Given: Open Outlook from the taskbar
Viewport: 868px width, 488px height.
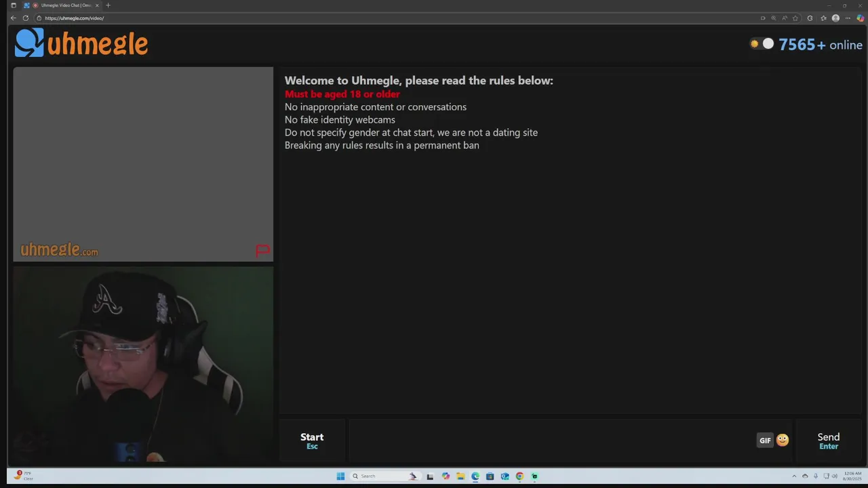Looking at the screenshot, I should pyautogui.click(x=505, y=476).
